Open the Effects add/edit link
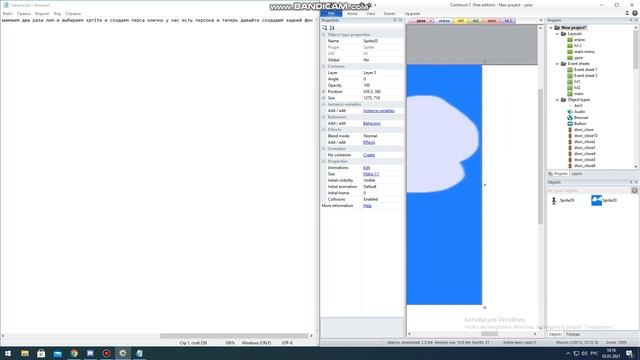This screenshot has height=360, width=640. coord(369,142)
